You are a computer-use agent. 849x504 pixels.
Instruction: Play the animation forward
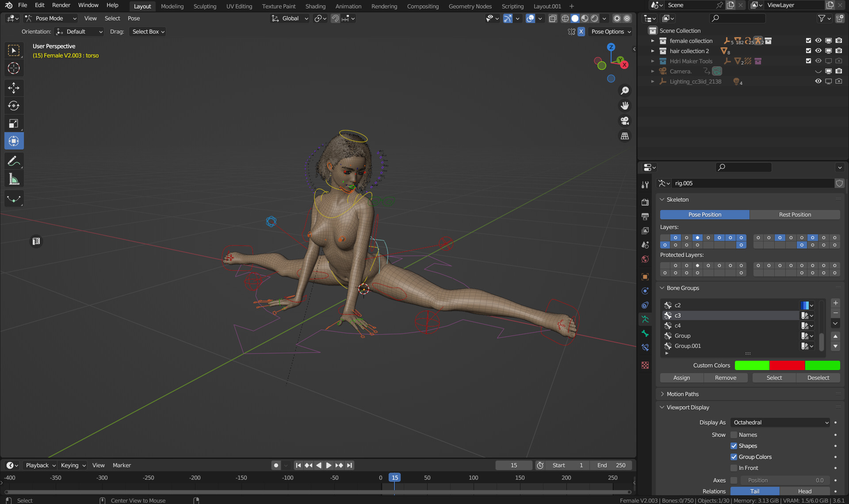point(329,466)
